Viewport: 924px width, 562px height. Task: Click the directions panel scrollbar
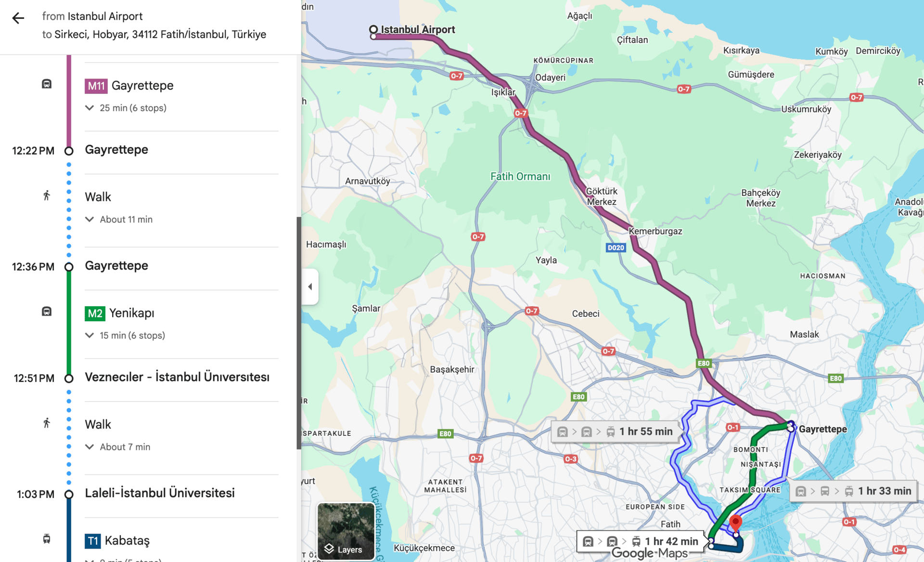click(x=299, y=332)
